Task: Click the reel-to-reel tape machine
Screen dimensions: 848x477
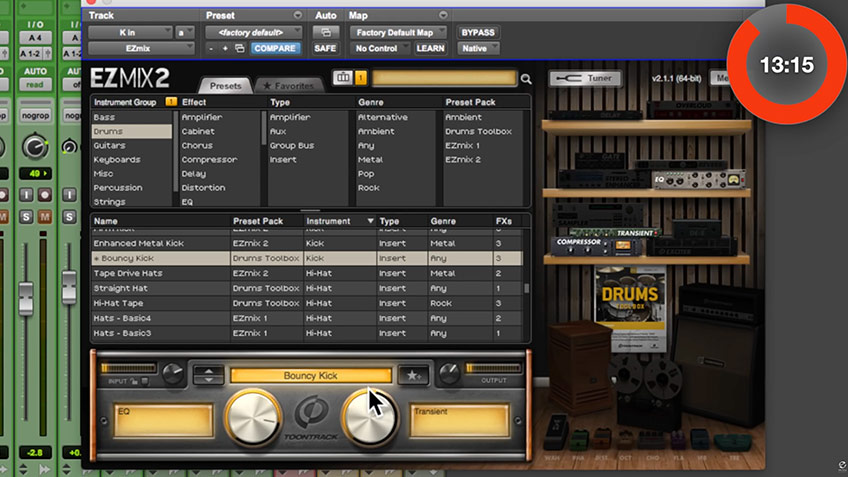Action: [x=650, y=389]
